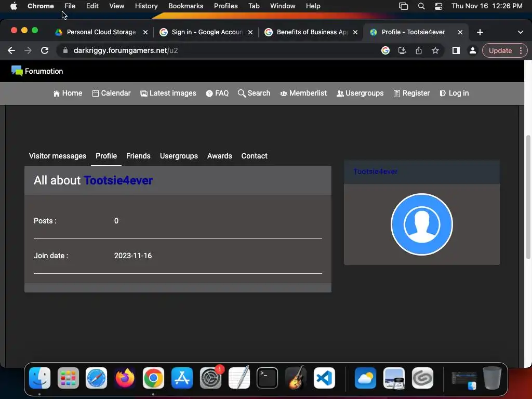Select the Friends tab
This screenshot has width=532, height=399.
(138, 156)
